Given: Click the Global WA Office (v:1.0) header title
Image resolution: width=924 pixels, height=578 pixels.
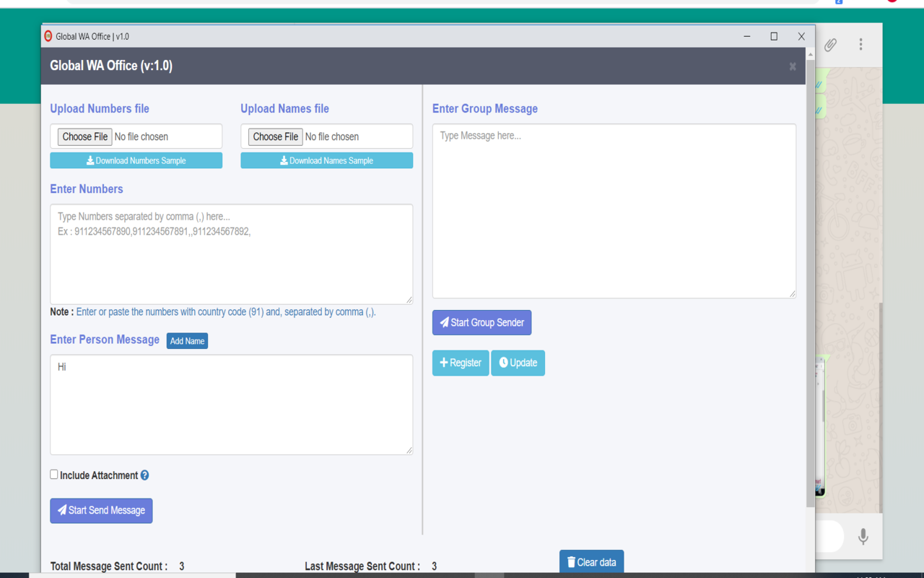Looking at the screenshot, I should (x=111, y=66).
